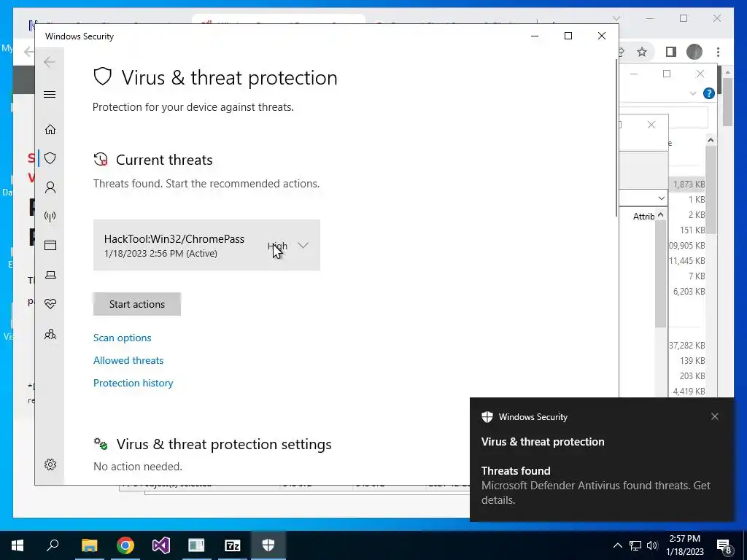The width and height of the screenshot is (747, 560).
Task: Click the Windows Start button
Action: click(x=18, y=545)
